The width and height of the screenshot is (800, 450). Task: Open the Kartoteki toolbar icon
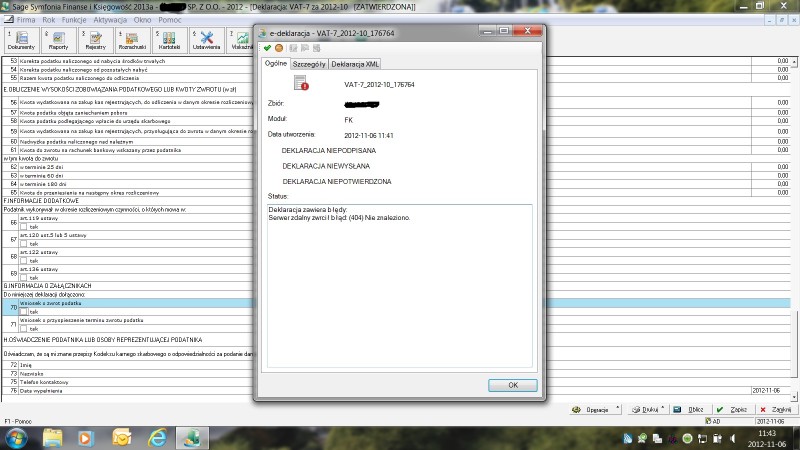pos(169,40)
